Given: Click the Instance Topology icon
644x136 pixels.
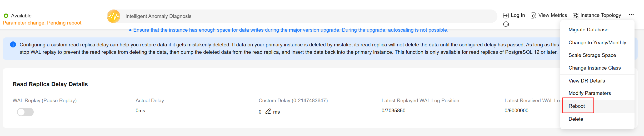Looking at the screenshot, I should click(x=576, y=16).
